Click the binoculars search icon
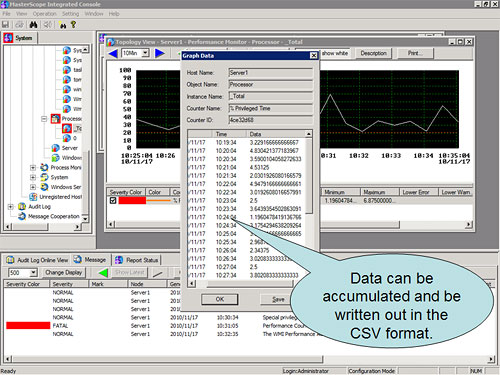This screenshot has height=375, width=500. pyautogui.click(x=33, y=24)
